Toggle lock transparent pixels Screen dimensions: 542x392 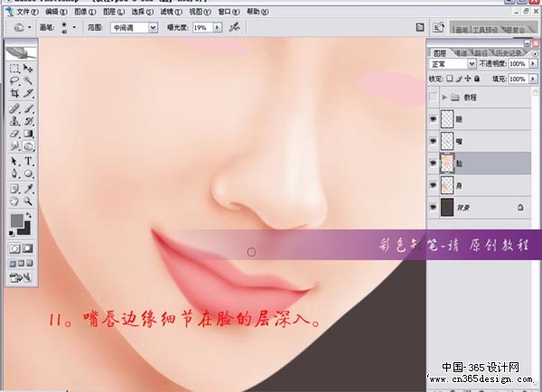click(x=449, y=79)
